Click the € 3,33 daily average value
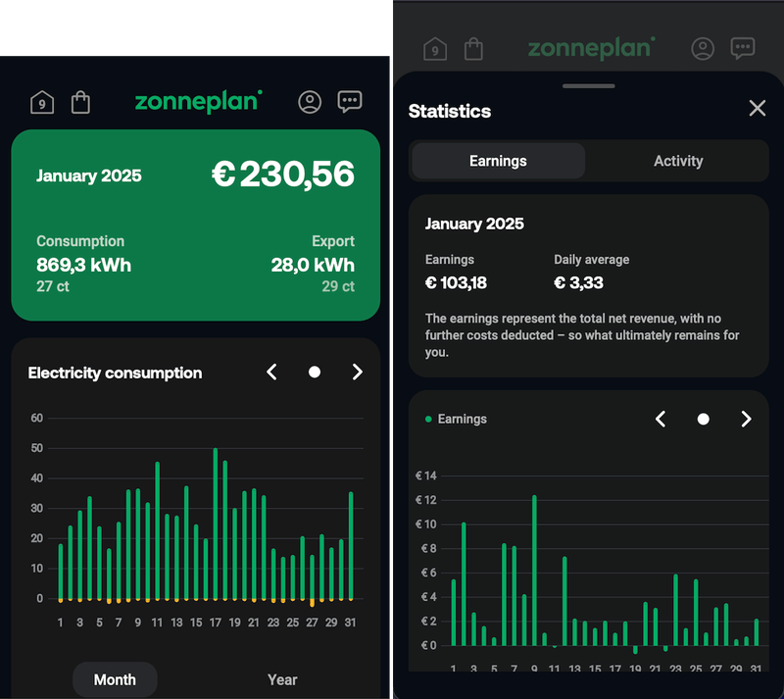The width and height of the screenshot is (784, 699). (x=578, y=282)
